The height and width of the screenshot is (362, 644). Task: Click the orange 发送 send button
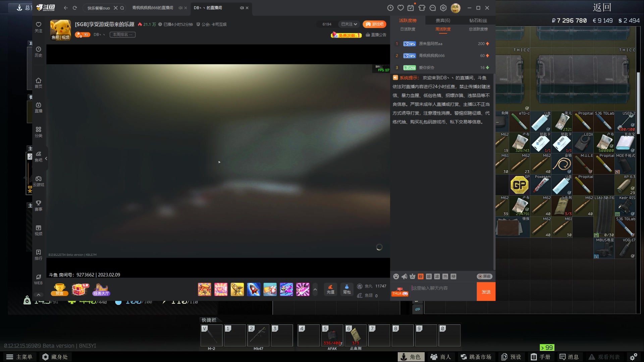486,292
